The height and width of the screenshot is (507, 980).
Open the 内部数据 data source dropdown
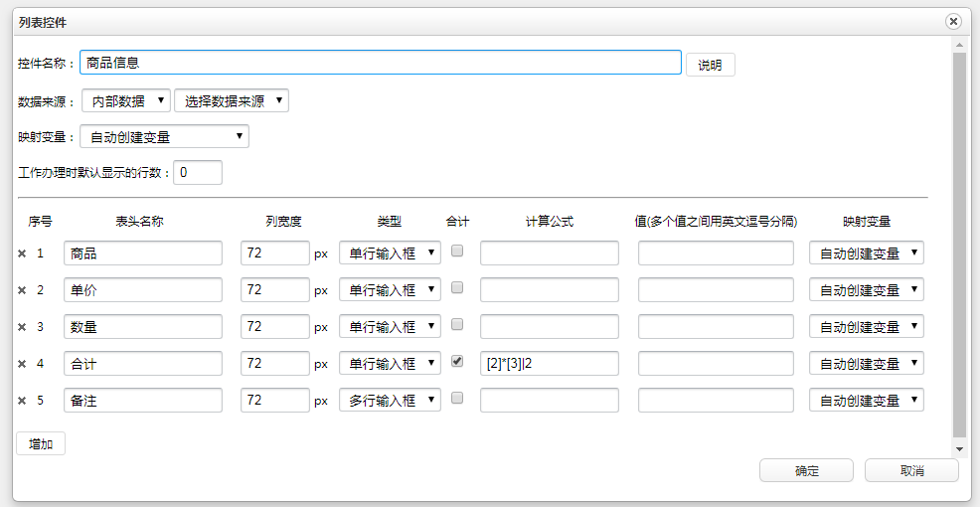point(125,100)
